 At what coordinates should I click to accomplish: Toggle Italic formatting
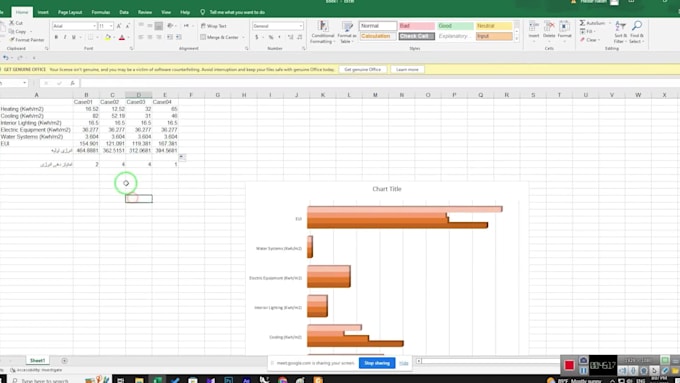pyautogui.click(x=65, y=37)
